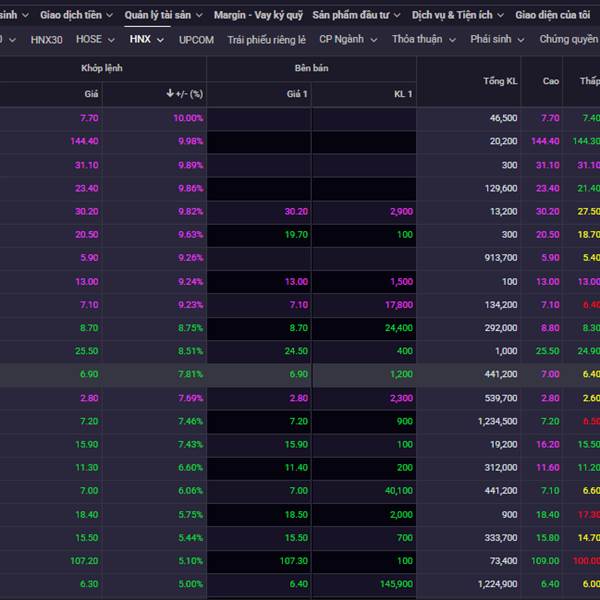Click the sort arrow in the +/- (%) header
This screenshot has height=600, width=600.
[x=170, y=93]
